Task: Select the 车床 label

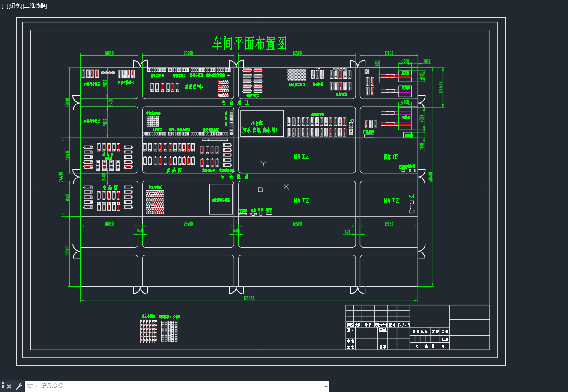Action: (x=412, y=196)
